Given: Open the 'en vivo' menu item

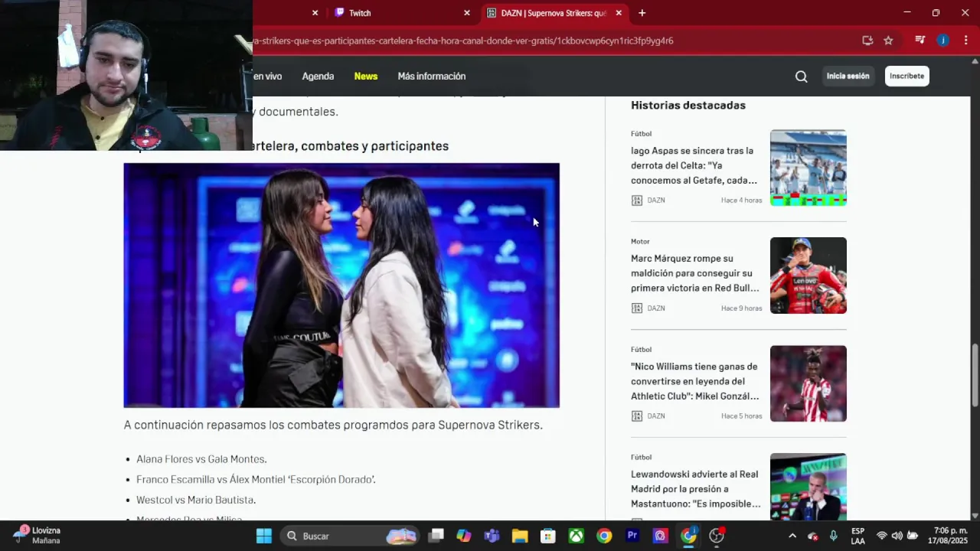Looking at the screenshot, I should pos(267,77).
